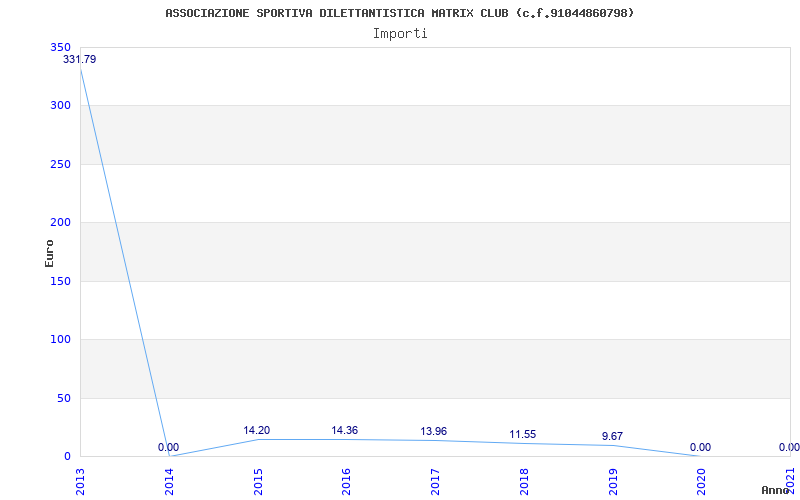Click the 331.79 data label for 2013
Viewport: 800px width, 500px height.
click(80, 59)
